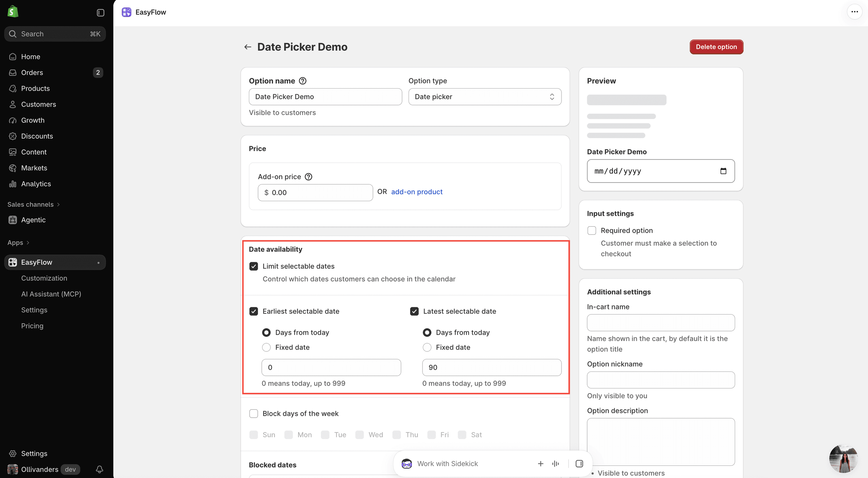
Task: Expand the Sales channels section
Action: coord(34,205)
